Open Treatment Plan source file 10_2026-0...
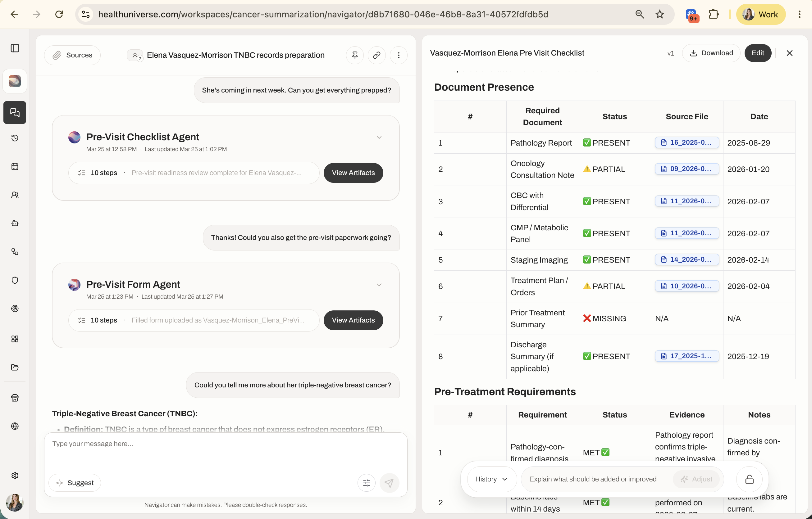Image resolution: width=812 pixels, height=519 pixels. (687, 286)
